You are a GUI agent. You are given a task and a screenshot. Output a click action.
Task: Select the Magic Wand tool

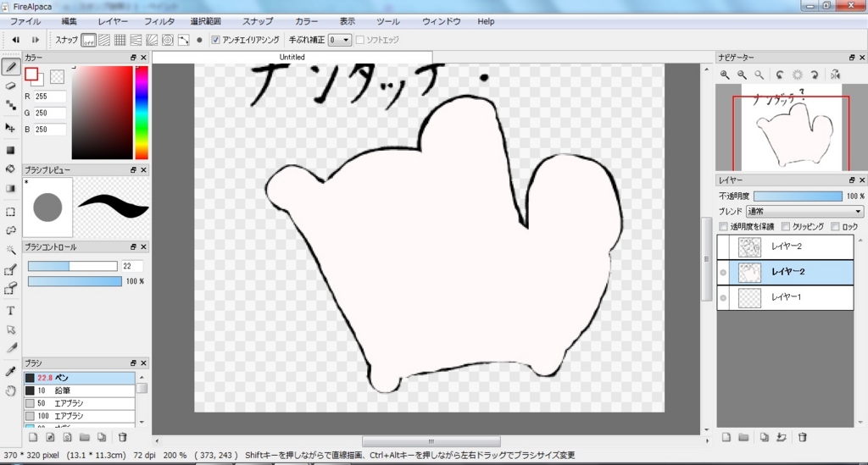[x=10, y=250]
